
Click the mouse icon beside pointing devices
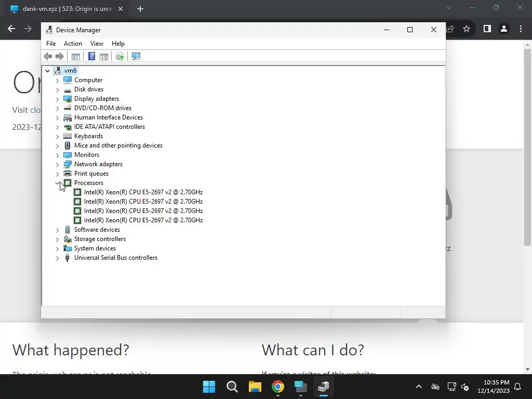68,145
